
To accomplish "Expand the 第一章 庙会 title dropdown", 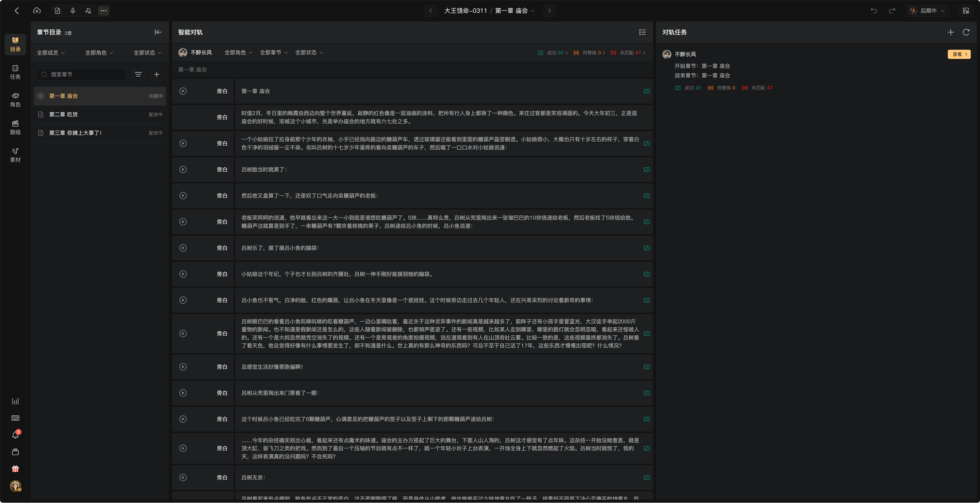I will click(x=515, y=11).
